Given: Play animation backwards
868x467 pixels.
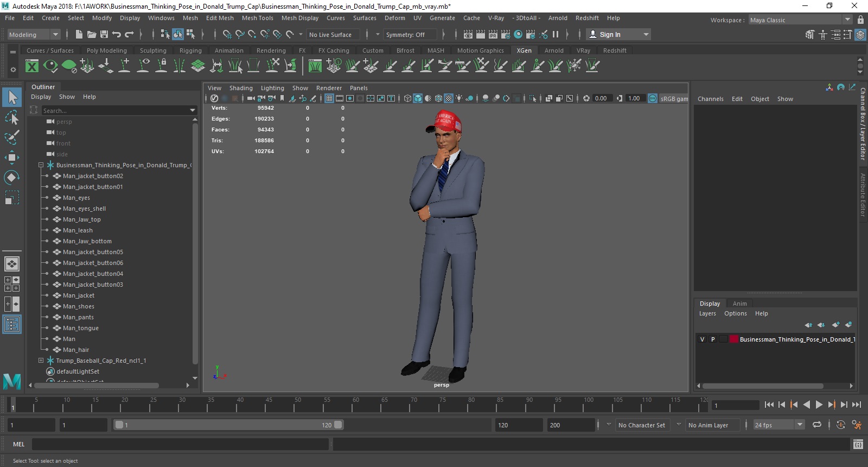Looking at the screenshot, I should pyautogui.click(x=806, y=405).
